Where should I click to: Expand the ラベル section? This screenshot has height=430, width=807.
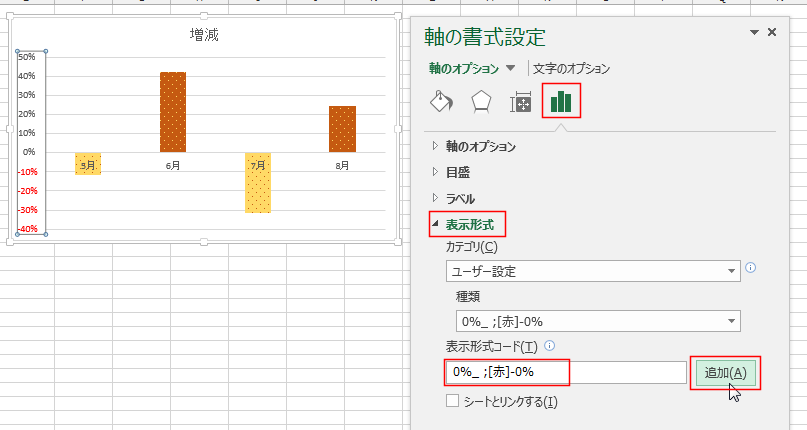tap(459, 198)
